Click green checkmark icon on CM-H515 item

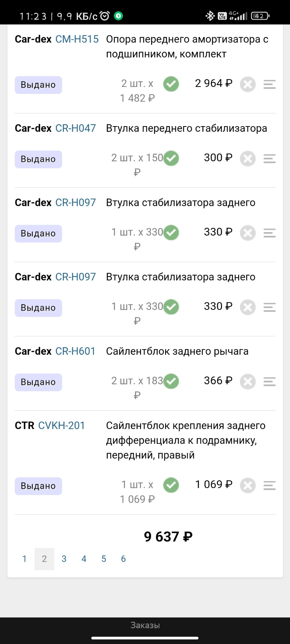171,84
